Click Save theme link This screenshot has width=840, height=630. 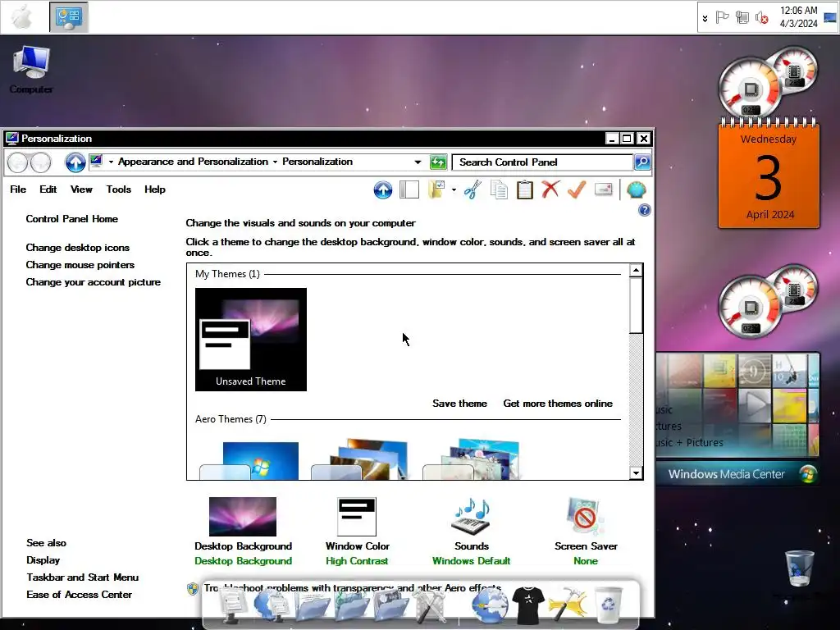point(459,404)
